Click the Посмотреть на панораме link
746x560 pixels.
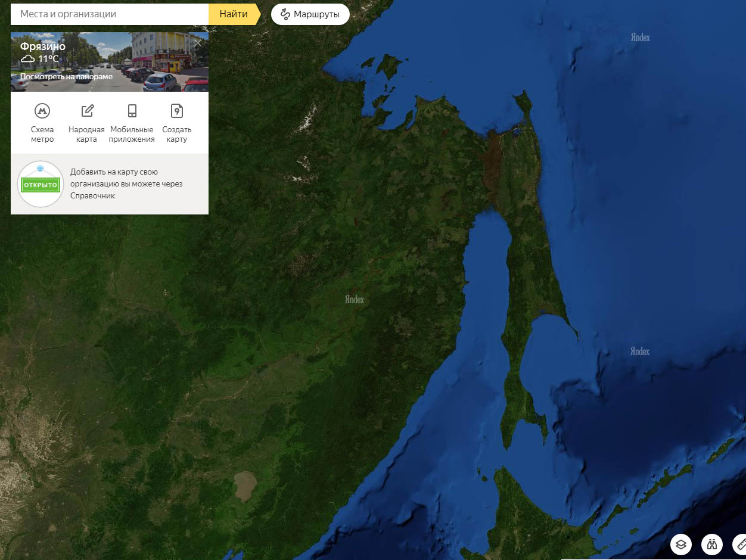pyautogui.click(x=66, y=77)
